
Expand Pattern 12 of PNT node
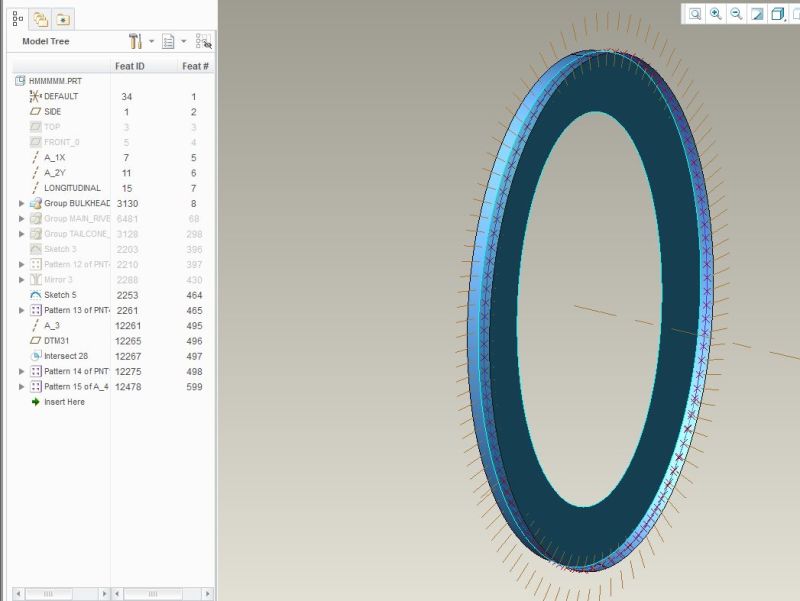21,264
